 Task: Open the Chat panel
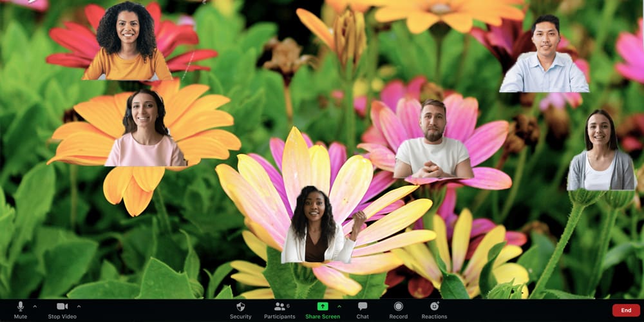pyautogui.click(x=363, y=307)
